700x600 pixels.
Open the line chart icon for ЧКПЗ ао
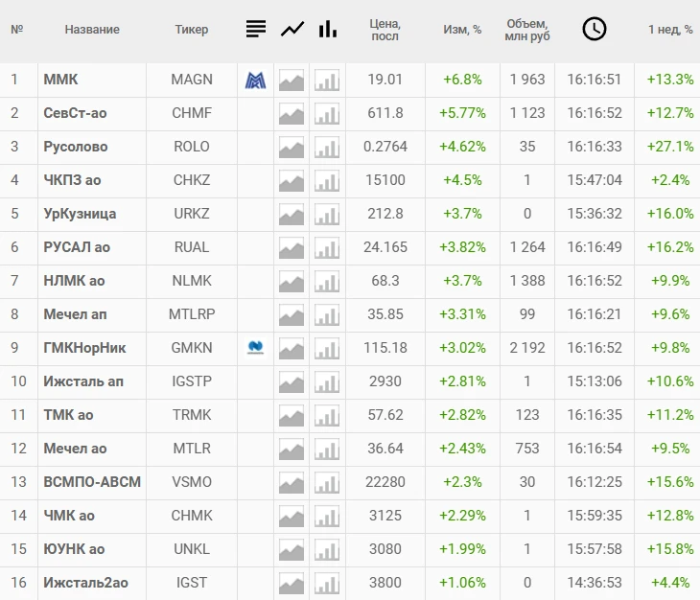292,180
